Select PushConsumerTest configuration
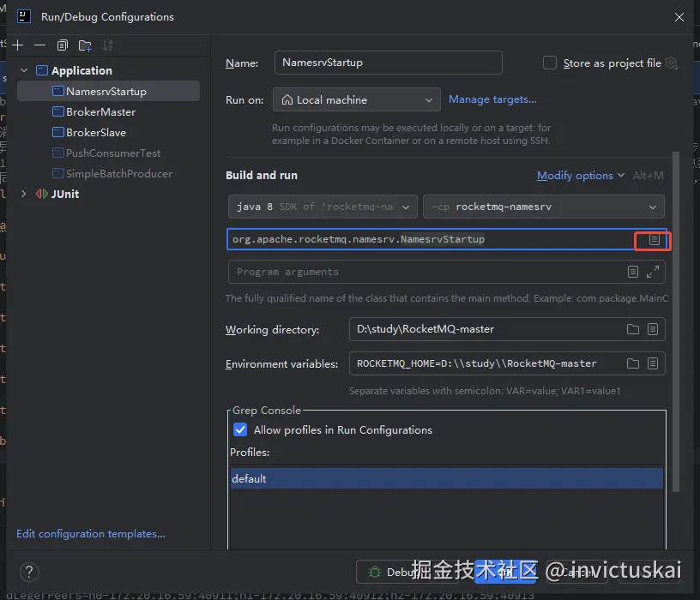This screenshot has height=600, width=700. [108, 153]
